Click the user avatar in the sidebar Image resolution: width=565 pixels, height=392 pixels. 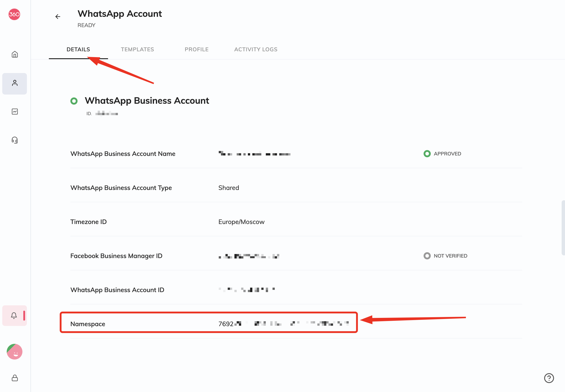pos(15,351)
